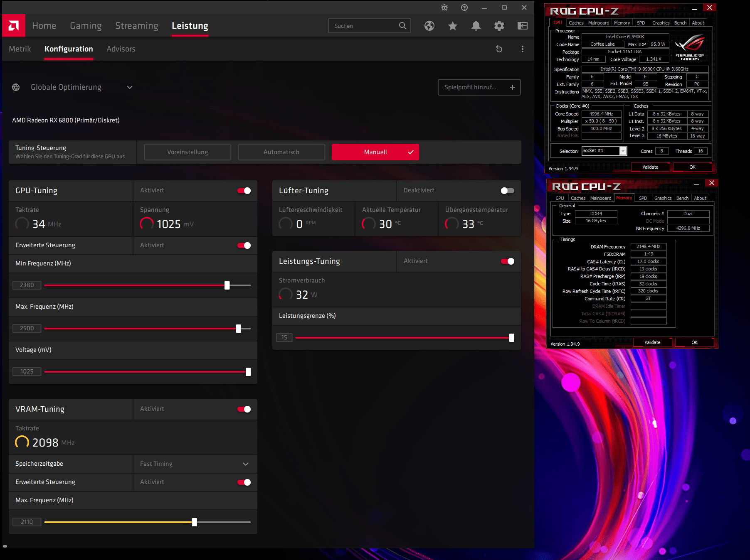Screen dimensions: 750x560
Task: Click Validate in CPU-Z Memory window
Action: click(x=652, y=342)
